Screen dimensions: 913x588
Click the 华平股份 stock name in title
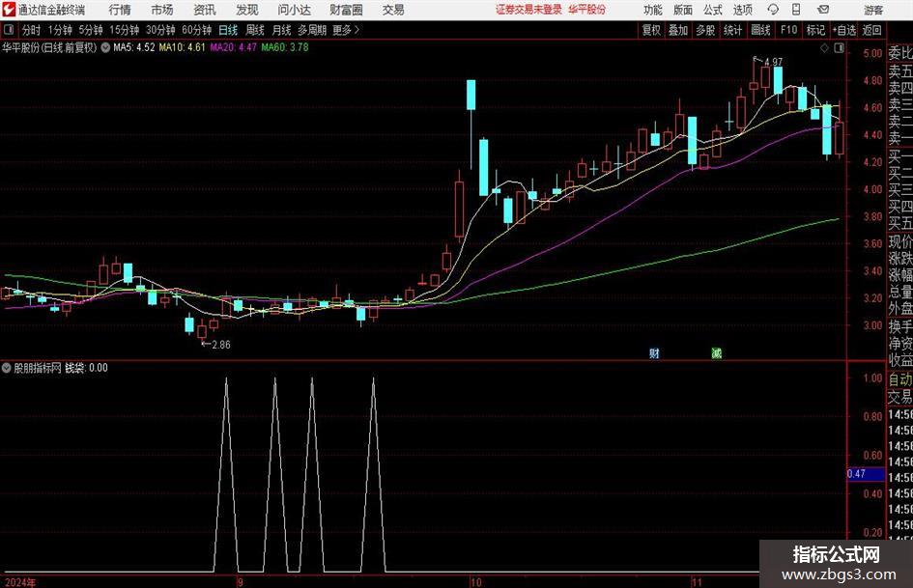[587, 10]
